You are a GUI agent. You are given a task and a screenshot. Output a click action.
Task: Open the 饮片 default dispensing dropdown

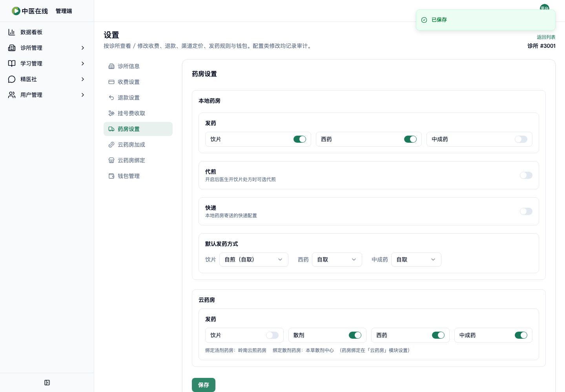[x=254, y=260]
